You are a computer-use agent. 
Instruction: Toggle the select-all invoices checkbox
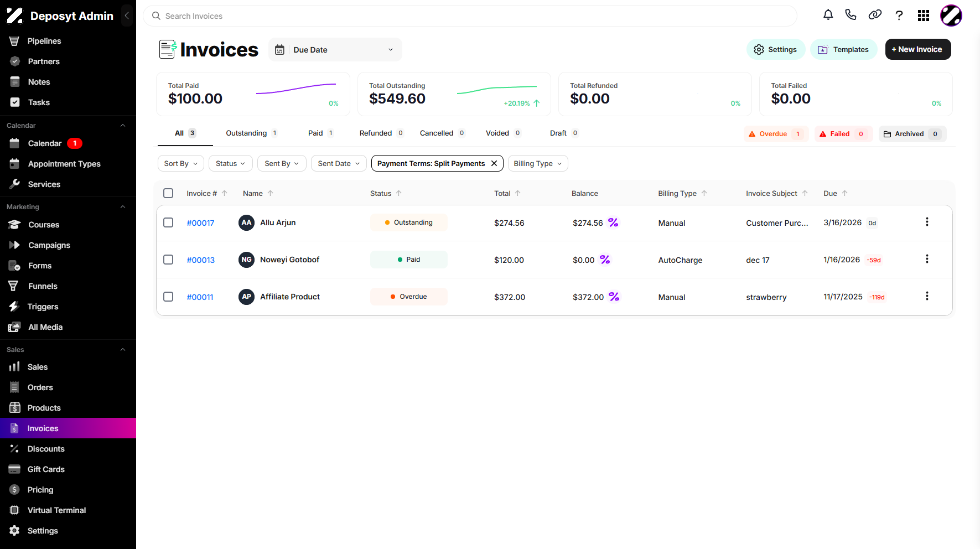[168, 193]
